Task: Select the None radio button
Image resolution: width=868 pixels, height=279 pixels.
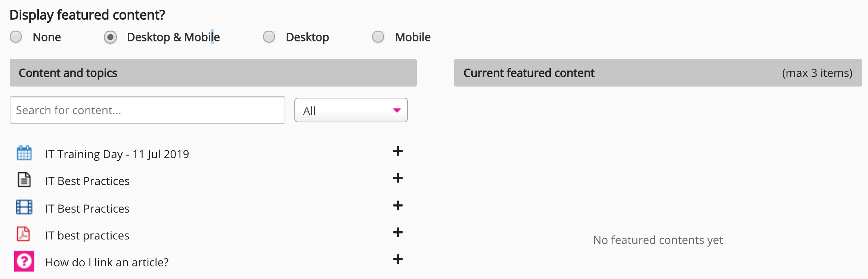Action: (16, 37)
